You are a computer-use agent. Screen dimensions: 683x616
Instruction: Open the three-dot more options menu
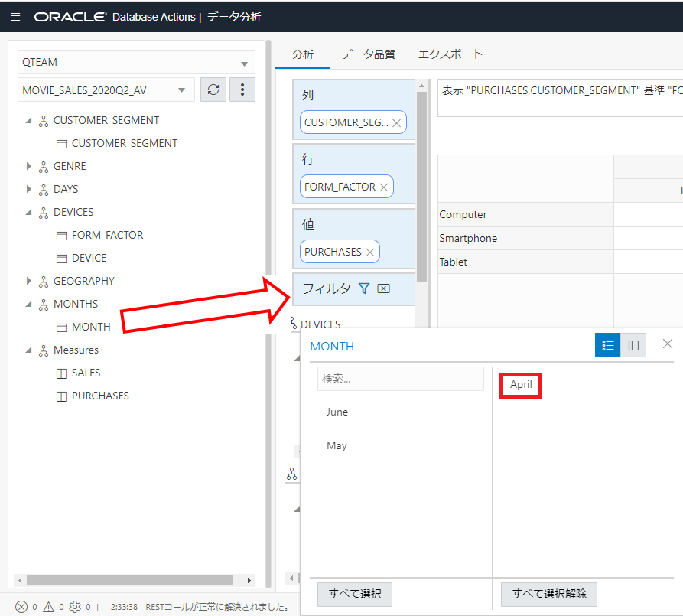click(x=242, y=90)
